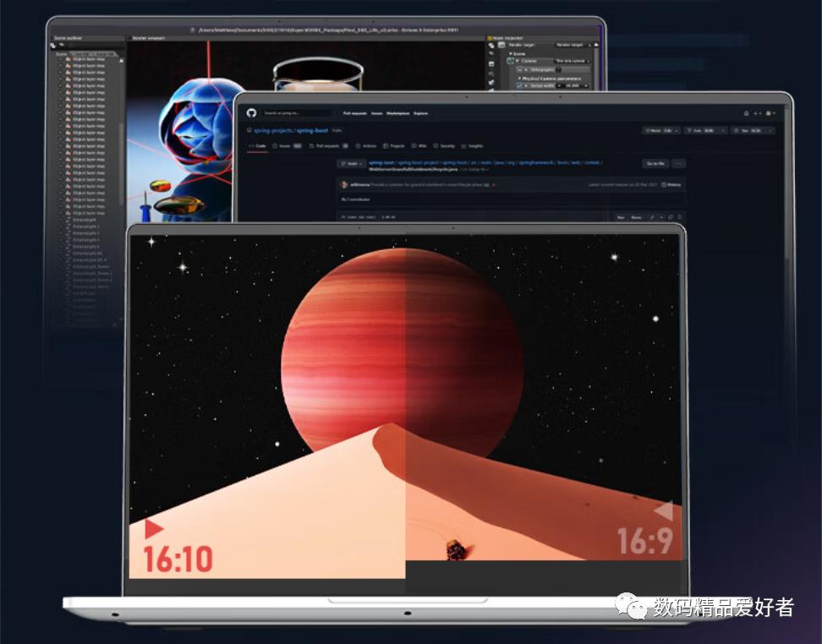This screenshot has width=822, height=644.
Task: Collapse the Scene section in Node inspector
Action: 511,53
